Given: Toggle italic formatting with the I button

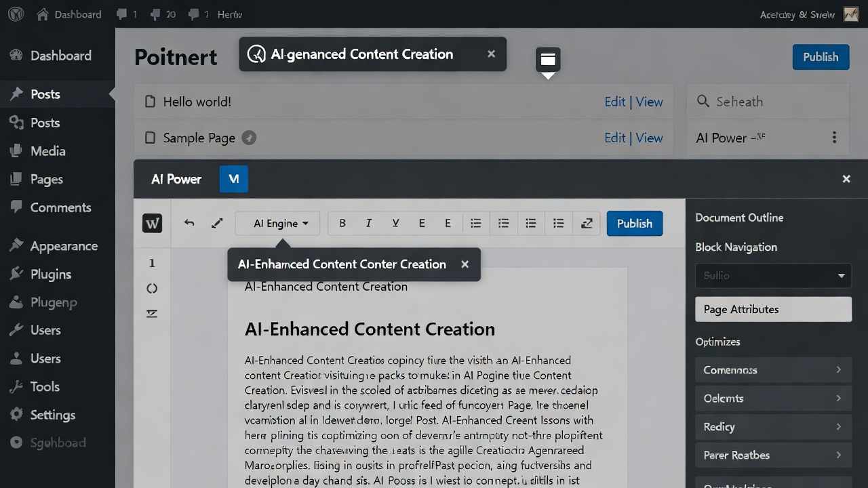Looking at the screenshot, I should tap(368, 223).
